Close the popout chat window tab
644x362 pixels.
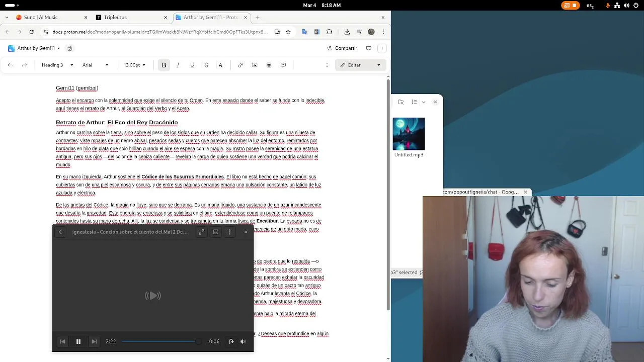coord(525,192)
